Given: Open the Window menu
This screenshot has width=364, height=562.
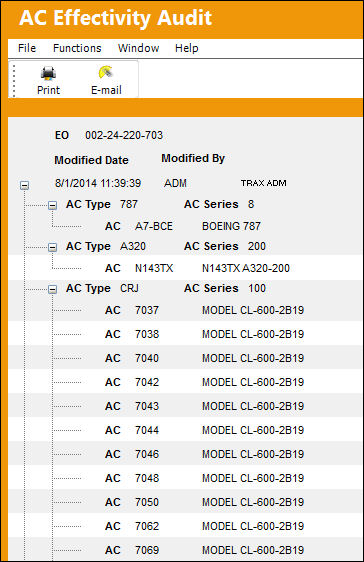Looking at the screenshot, I should [x=138, y=48].
